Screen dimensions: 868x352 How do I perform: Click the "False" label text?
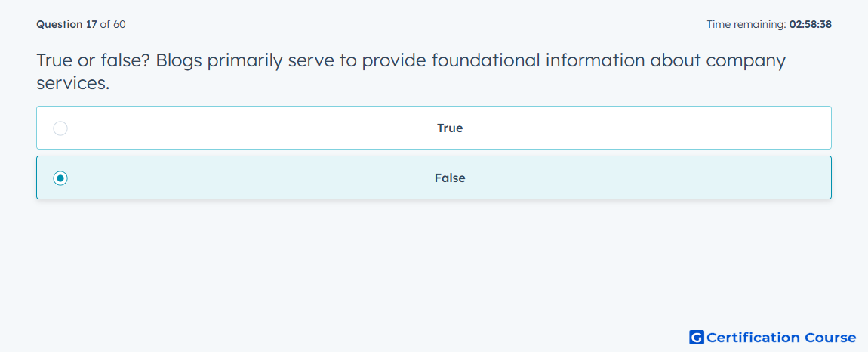(450, 178)
